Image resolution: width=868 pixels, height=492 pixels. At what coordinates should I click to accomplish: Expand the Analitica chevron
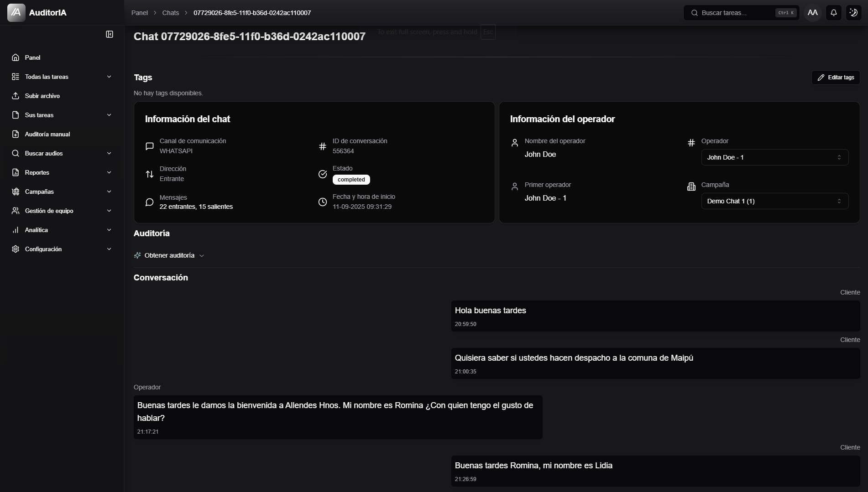[x=109, y=230]
